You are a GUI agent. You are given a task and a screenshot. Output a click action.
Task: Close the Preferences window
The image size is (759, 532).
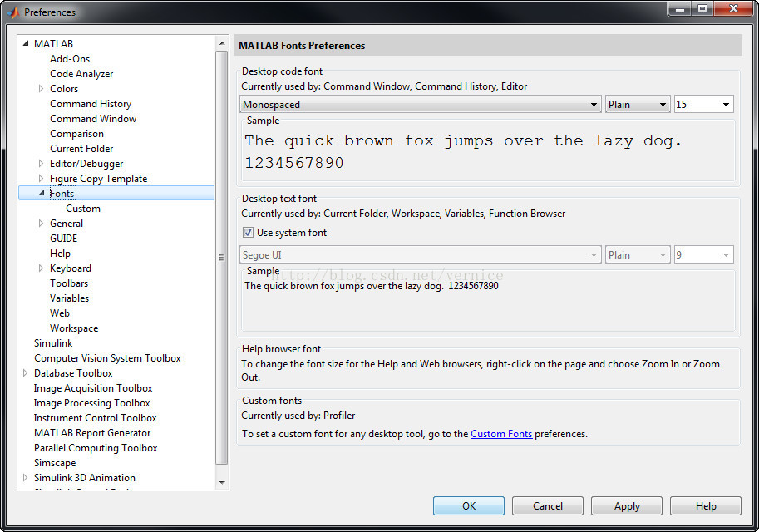click(x=734, y=8)
